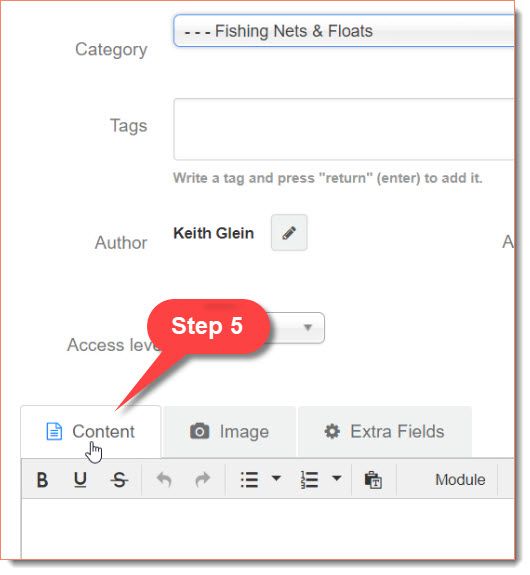Apply Underline formatting
Viewport: 530px width, 575px height.
[x=80, y=480]
